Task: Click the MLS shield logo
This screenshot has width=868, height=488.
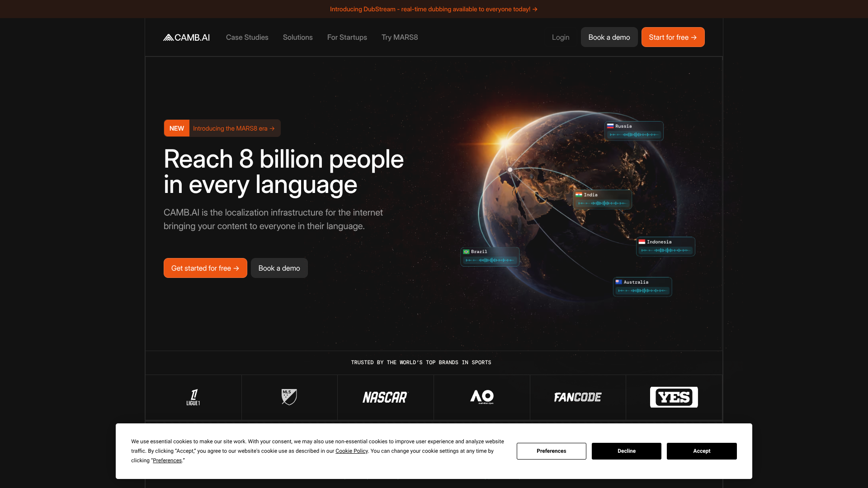Action: 289,397
